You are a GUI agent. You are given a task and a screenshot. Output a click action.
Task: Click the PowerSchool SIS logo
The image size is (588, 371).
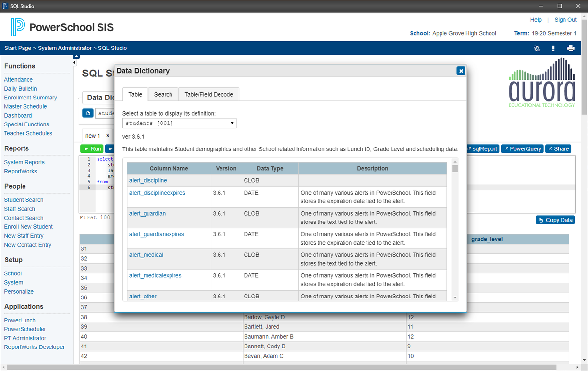point(62,27)
